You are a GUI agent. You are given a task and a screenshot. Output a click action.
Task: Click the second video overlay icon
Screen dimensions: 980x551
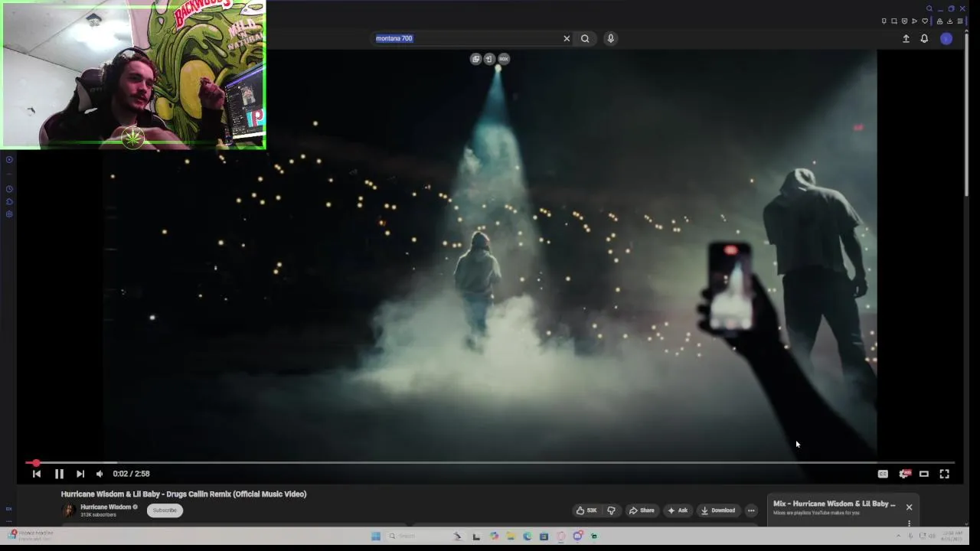pos(488,59)
